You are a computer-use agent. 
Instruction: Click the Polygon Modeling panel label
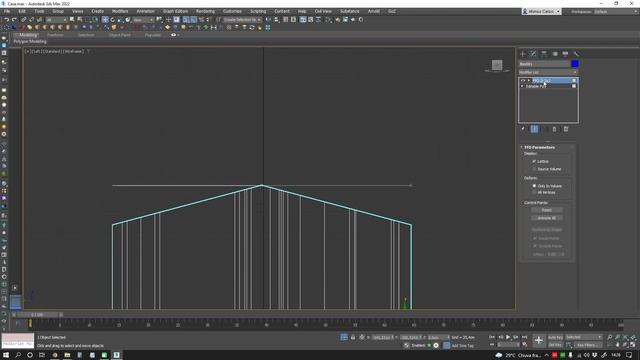tap(30, 41)
